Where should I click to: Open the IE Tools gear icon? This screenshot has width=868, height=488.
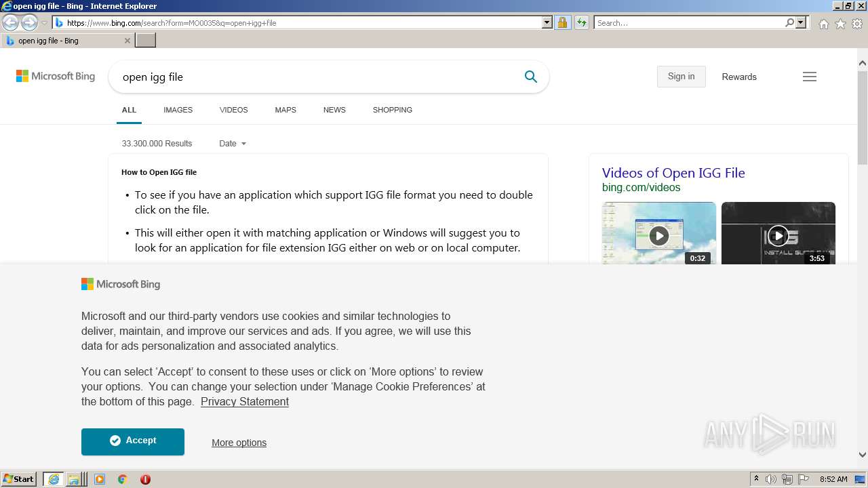857,24
